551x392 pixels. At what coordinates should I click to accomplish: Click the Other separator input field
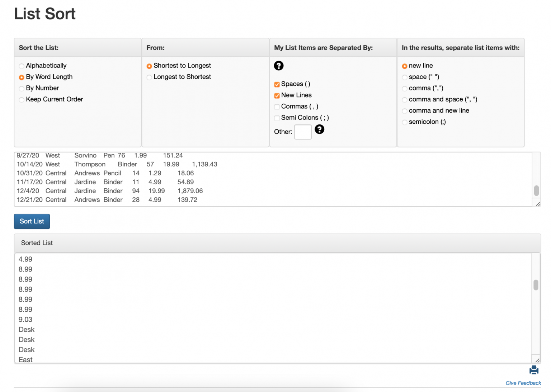[x=303, y=132]
